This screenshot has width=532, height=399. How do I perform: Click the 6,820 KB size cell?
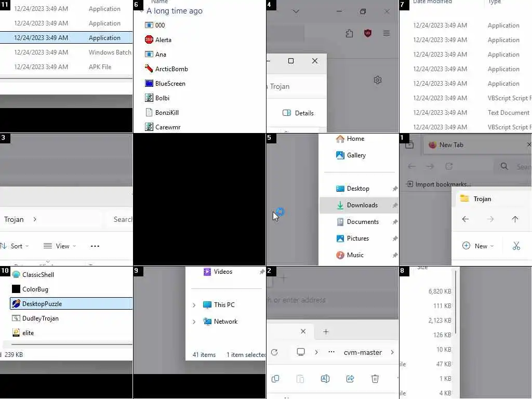point(440,291)
